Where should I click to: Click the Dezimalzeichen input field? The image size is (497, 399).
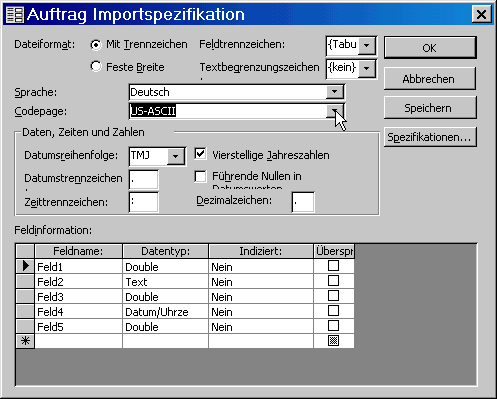coord(303,202)
